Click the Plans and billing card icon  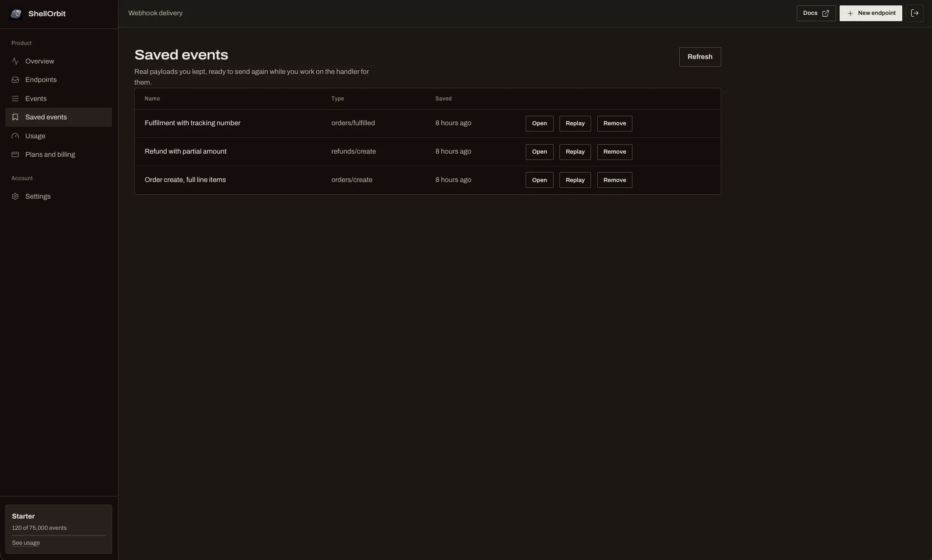[15, 155]
